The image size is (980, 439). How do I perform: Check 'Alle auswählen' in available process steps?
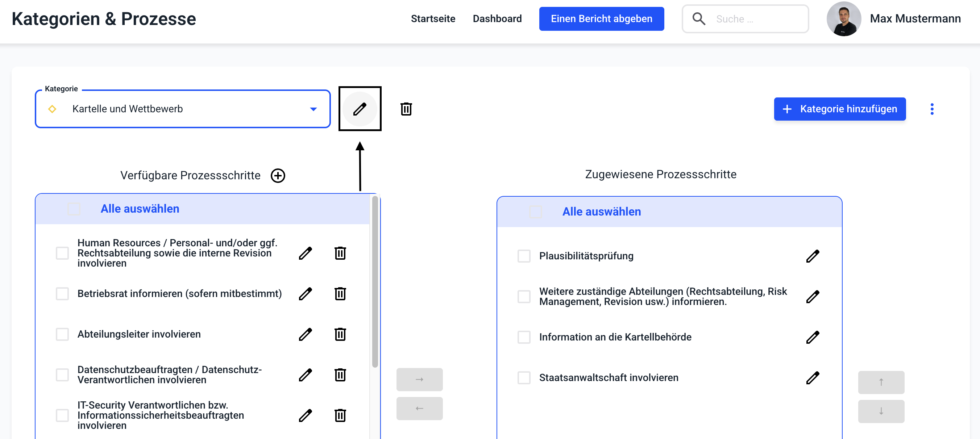coord(74,209)
